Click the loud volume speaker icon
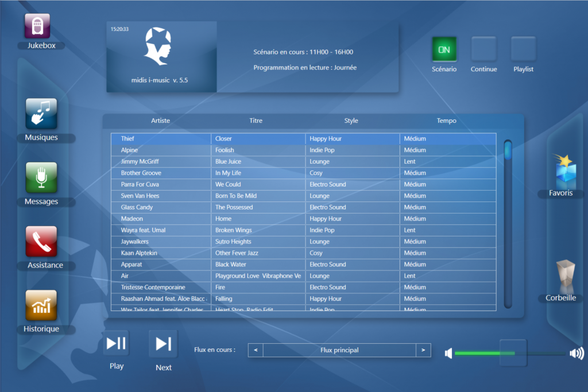The height and width of the screenshot is (392, 588). point(577,354)
